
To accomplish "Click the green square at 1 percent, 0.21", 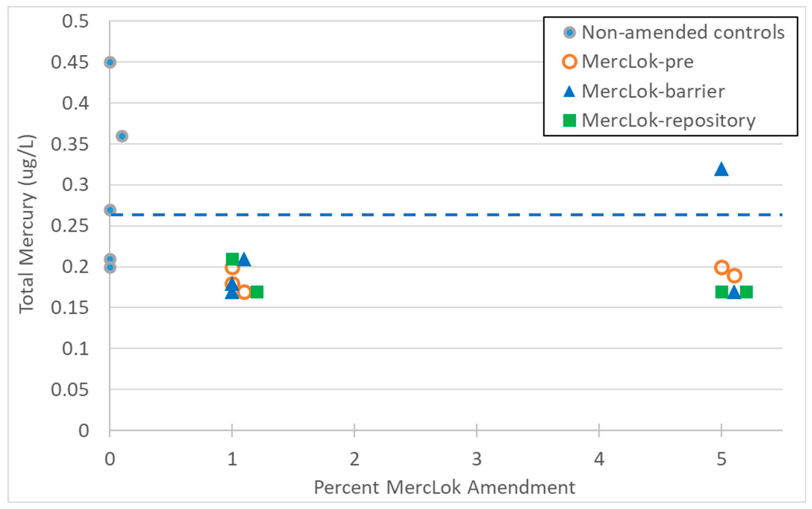I will [x=232, y=259].
